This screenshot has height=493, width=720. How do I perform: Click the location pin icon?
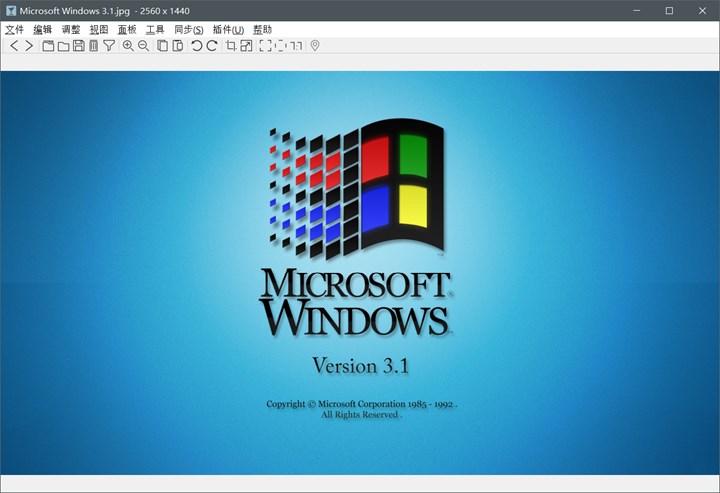315,45
